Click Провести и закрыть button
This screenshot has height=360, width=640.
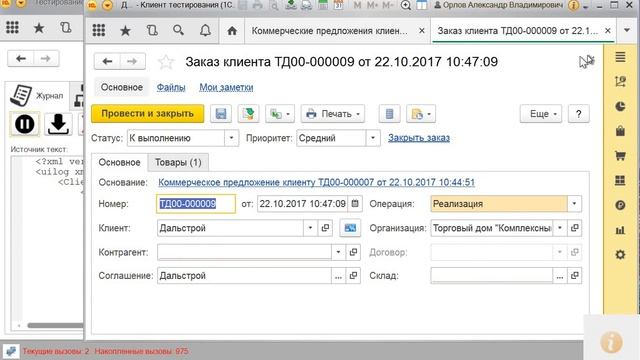(x=147, y=113)
